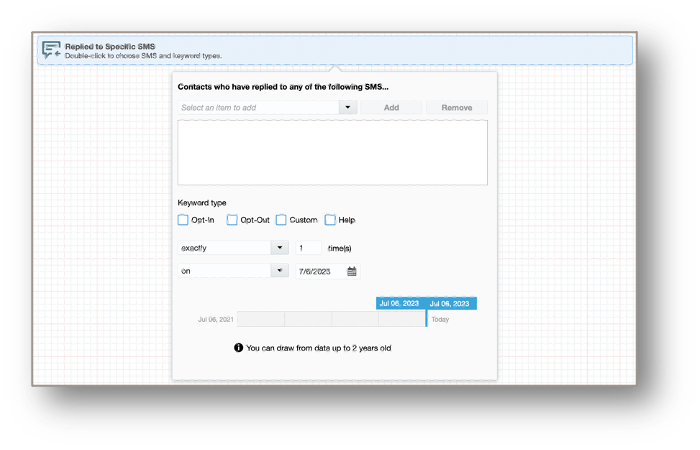The width and height of the screenshot is (700, 450).
Task: Select the 'Replied to Specific SMS' filter title
Action: [x=110, y=46]
